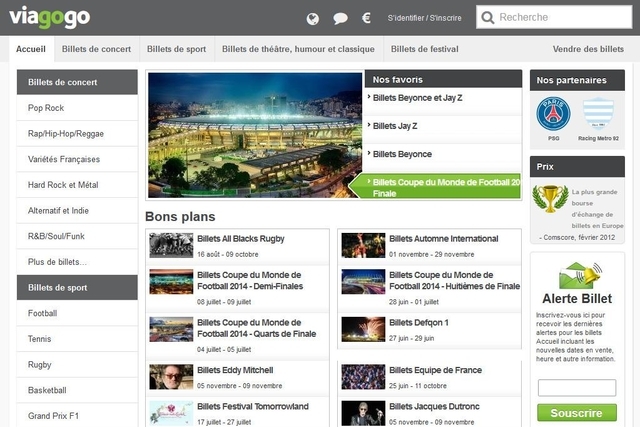Open Billets de théâtre, humour et classique tab
The image size is (640, 427).
coord(298,49)
